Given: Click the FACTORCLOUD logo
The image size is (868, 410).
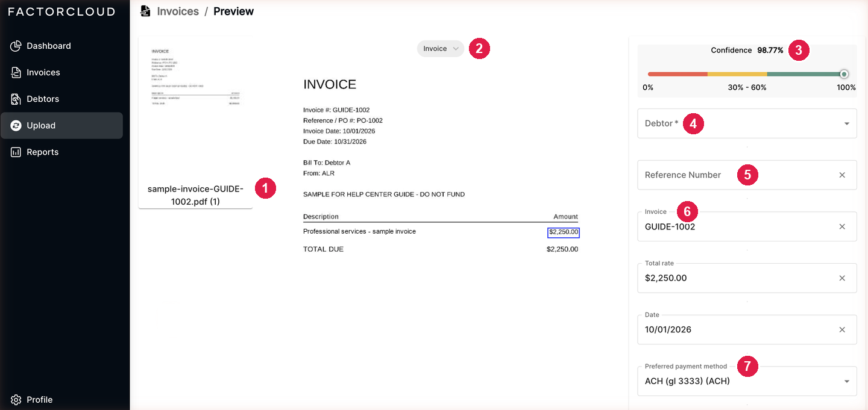Looking at the screenshot, I should tap(61, 11).
